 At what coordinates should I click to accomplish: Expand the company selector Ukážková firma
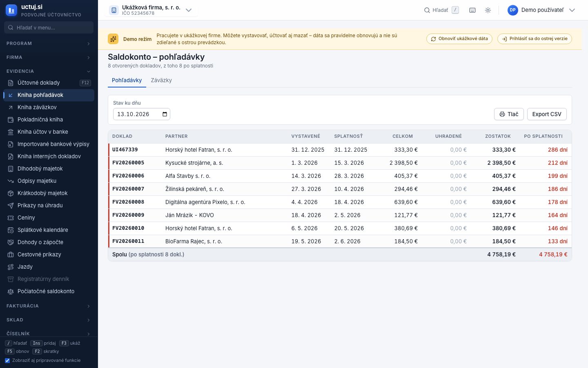click(x=151, y=10)
